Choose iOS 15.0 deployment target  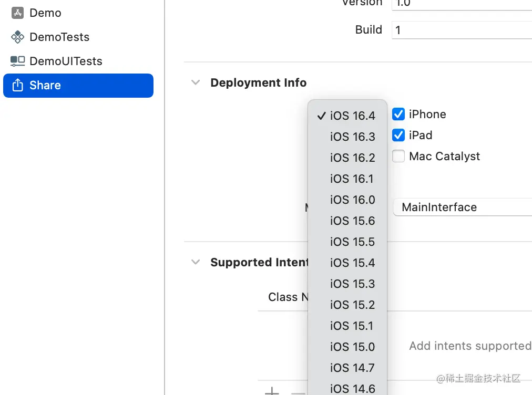click(x=352, y=347)
